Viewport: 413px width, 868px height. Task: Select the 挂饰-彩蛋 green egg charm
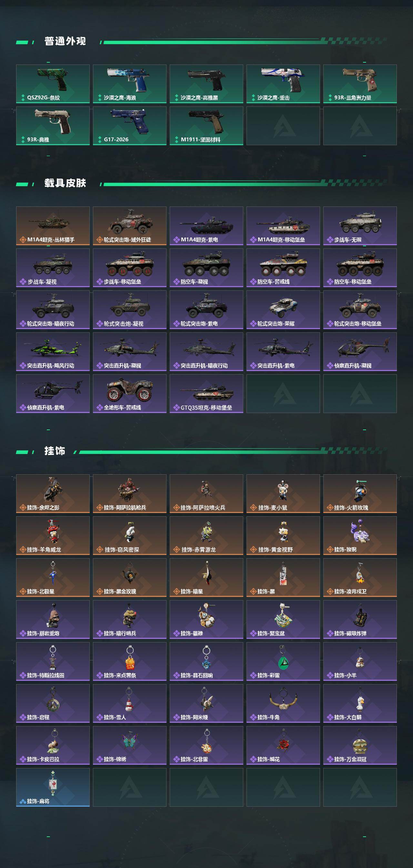click(283, 661)
